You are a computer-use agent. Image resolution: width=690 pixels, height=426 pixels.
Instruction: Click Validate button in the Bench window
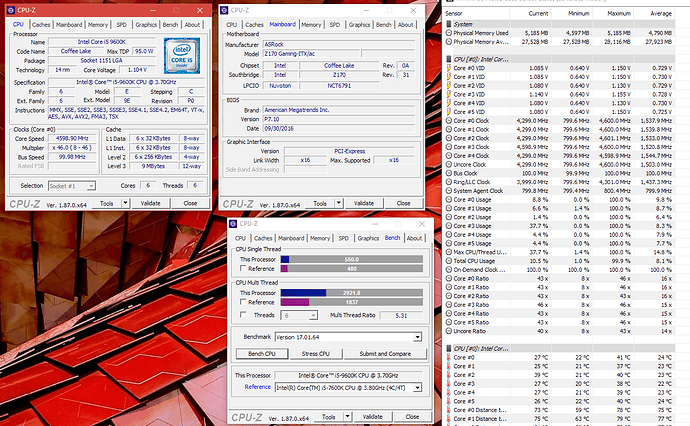[x=373, y=417]
